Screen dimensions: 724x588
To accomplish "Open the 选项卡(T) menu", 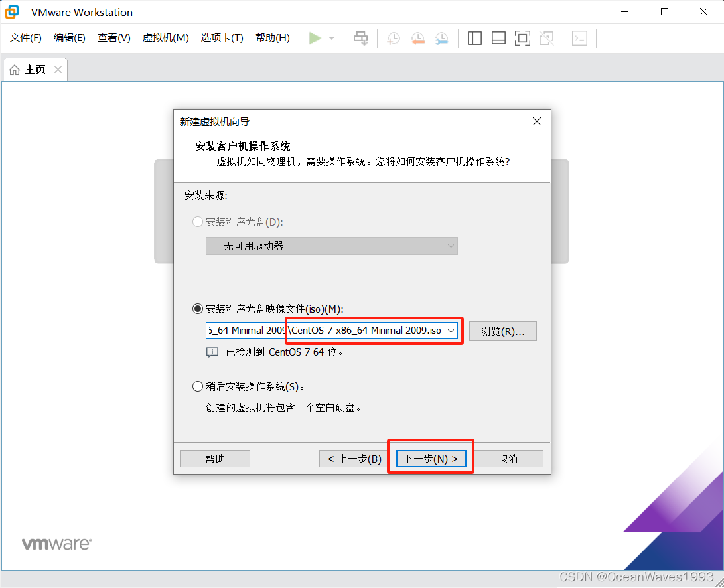I will 222,38.
